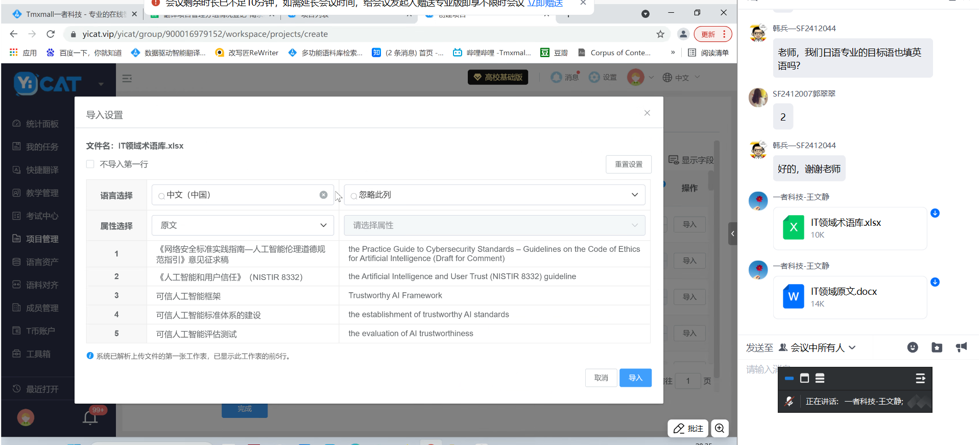Open the IT领域原文.docx file thumbnail
Viewport: 980px width, 445px height.
793,297
